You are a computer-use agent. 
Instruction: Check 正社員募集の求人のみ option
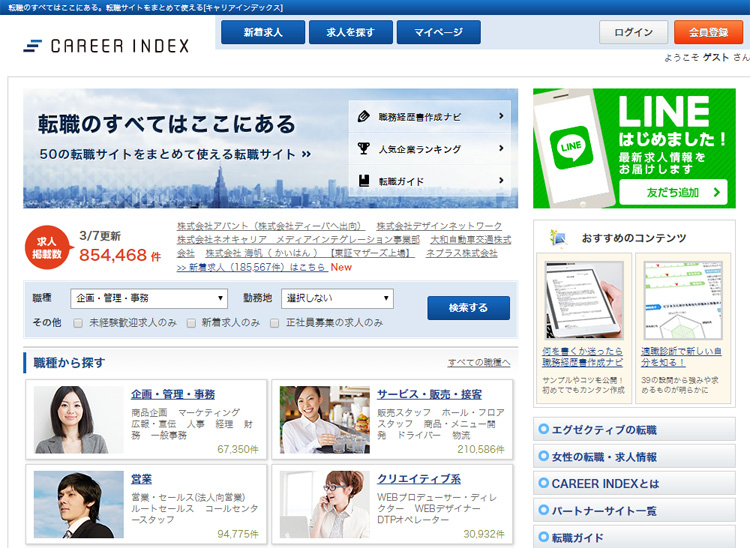[275, 323]
